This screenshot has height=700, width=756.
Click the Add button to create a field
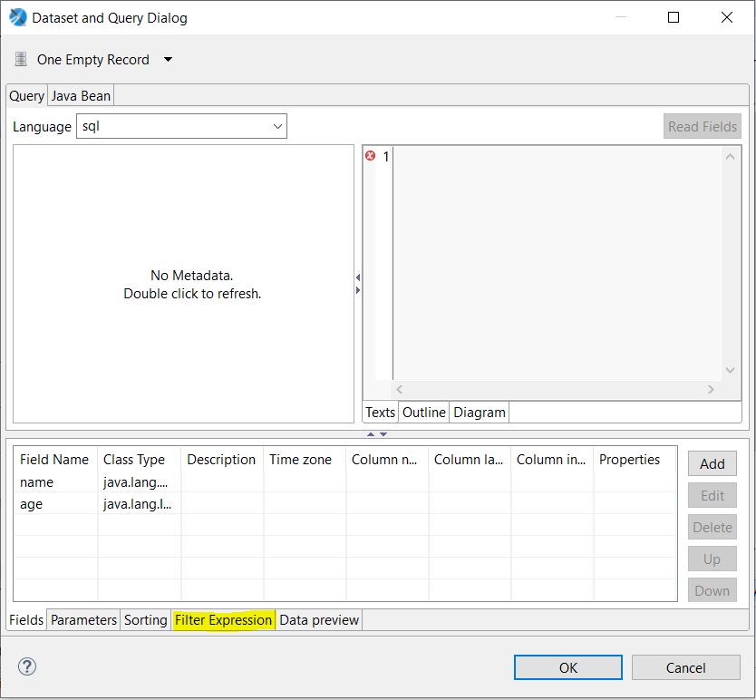712,463
